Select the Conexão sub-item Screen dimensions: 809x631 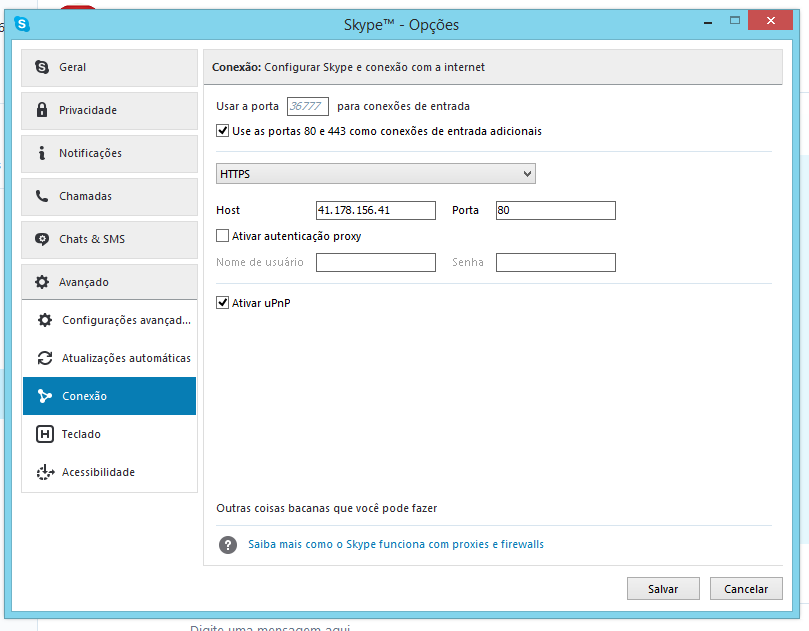pyautogui.click(x=109, y=396)
